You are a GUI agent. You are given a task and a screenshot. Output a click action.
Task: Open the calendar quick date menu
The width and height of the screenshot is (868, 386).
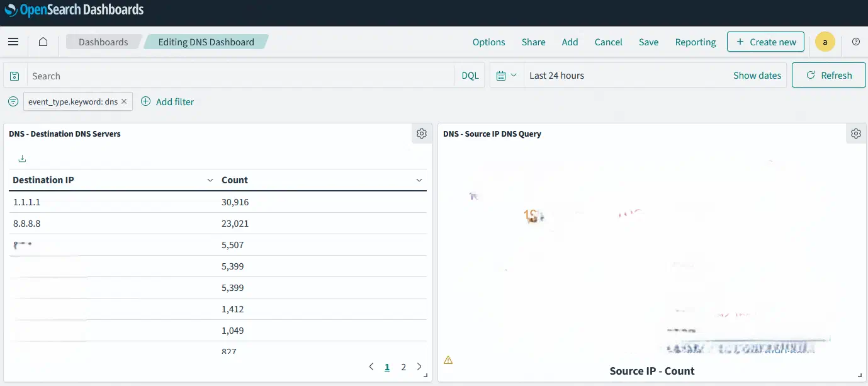point(506,76)
